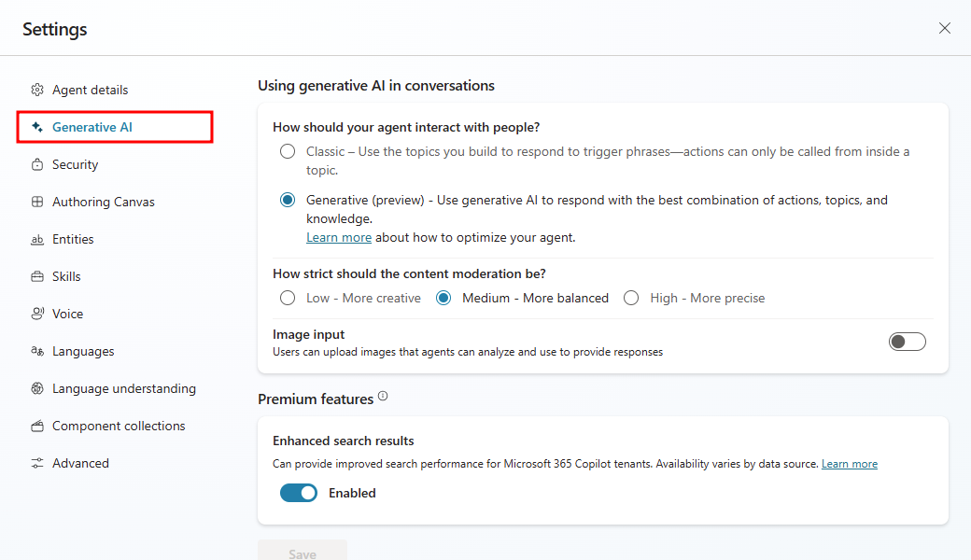971x560 pixels.
Task: Open Learn more about optimizing your agent
Action: (x=339, y=238)
